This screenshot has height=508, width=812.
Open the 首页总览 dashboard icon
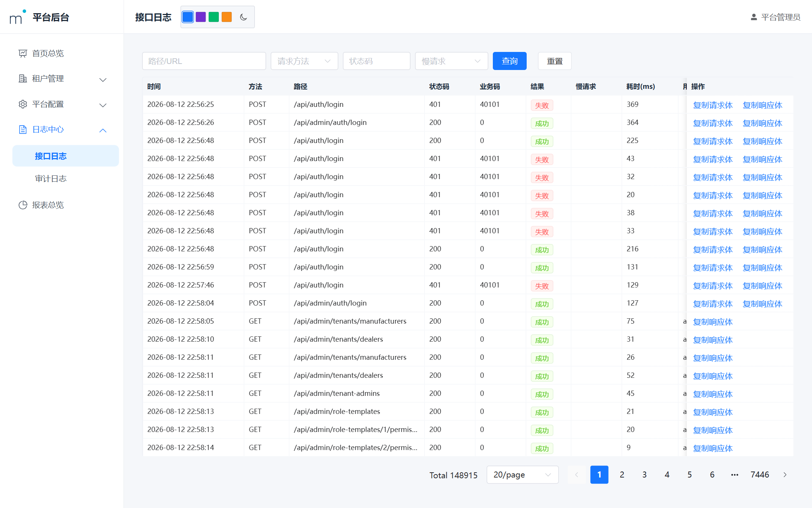pyautogui.click(x=23, y=53)
